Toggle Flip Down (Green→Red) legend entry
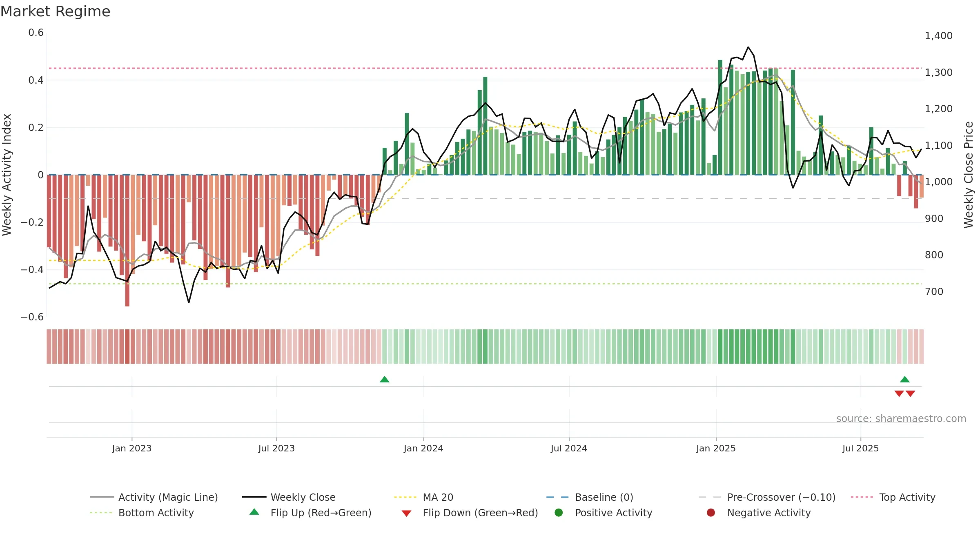Viewport: 980px width, 551px height. [x=470, y=513]
